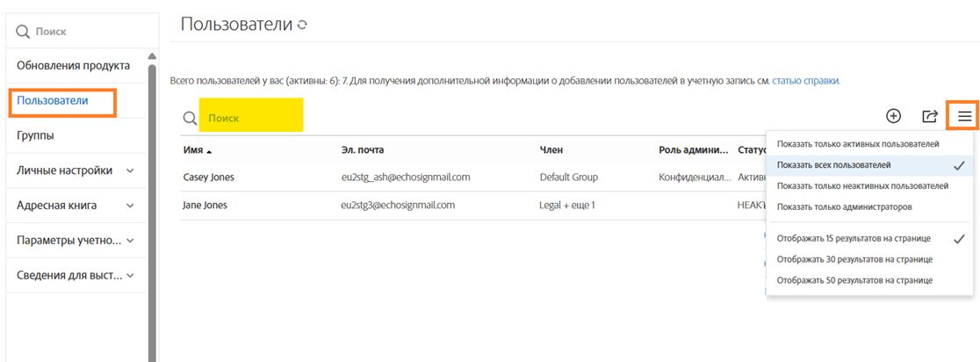Sort by the Имя column arrow
980x362 pixels.
[209, 151]
